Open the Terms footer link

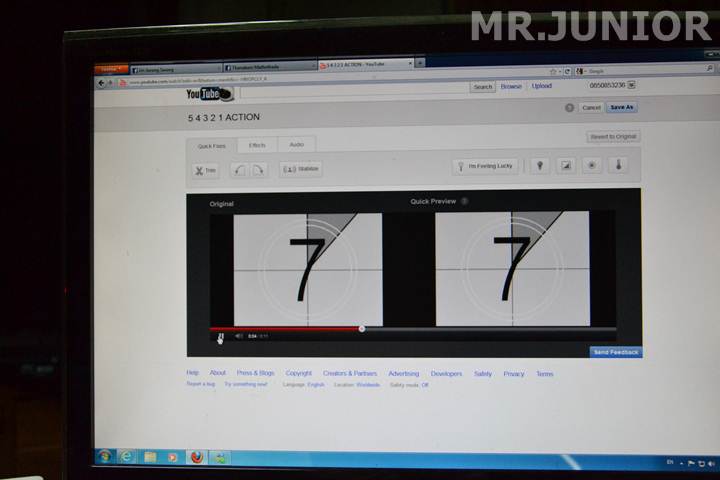[x=545, y=374]
